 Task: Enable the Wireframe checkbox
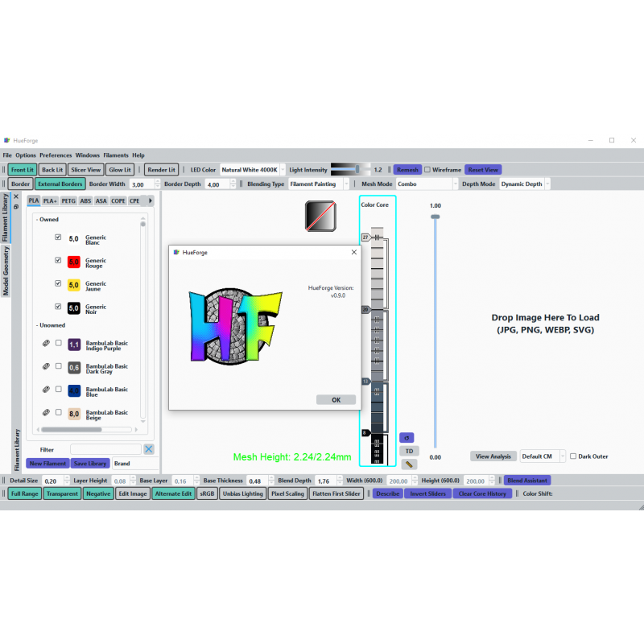427,170
